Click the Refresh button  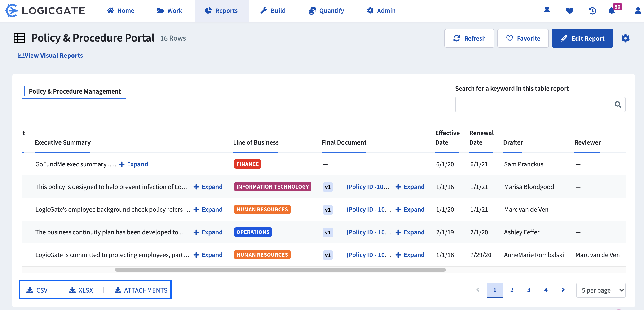[x=469, y=38]
